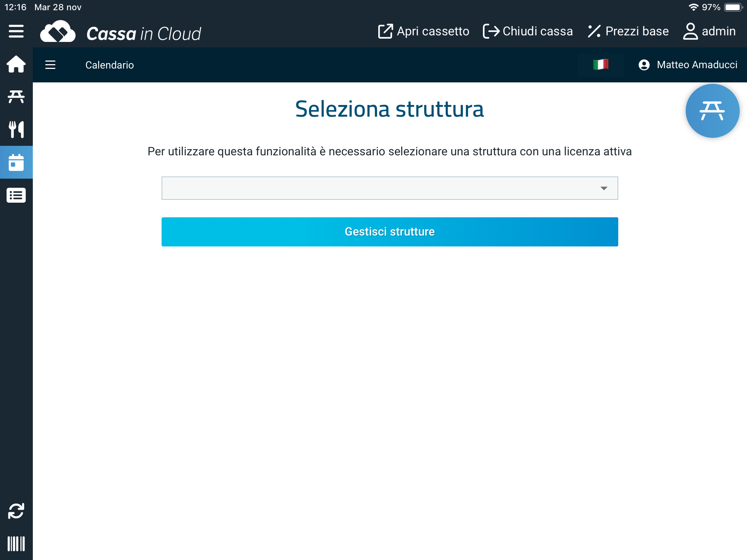
Task: Click the Cassa in Cloud logo
Action: pyautogui.click(x=120, y=33)
